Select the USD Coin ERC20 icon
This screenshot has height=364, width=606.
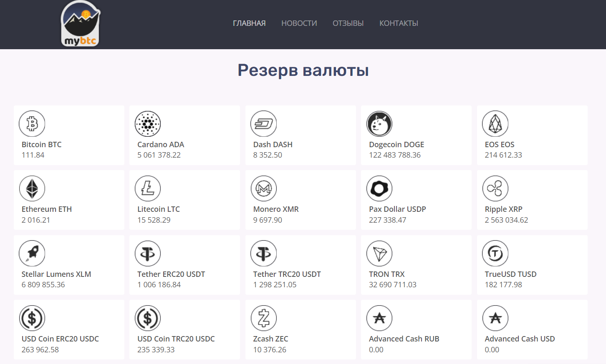32,318
